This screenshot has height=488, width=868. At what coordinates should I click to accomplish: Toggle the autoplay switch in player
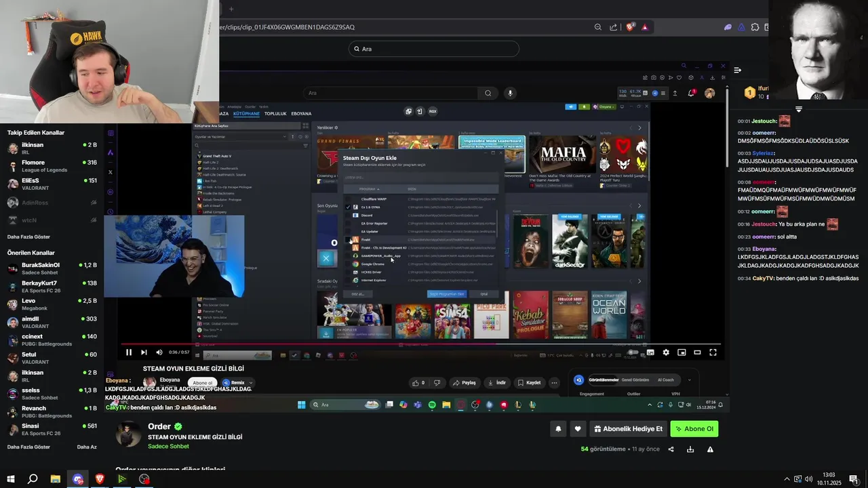tap(633, 352)
